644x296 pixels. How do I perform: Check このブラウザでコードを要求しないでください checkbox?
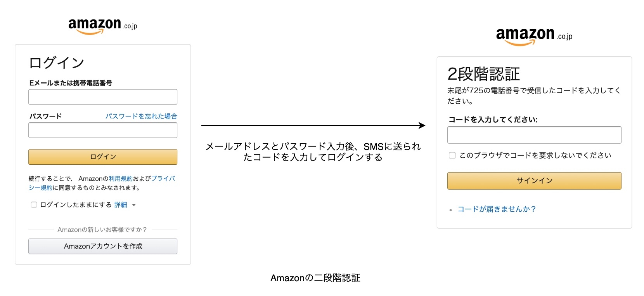tap(452, 155)
